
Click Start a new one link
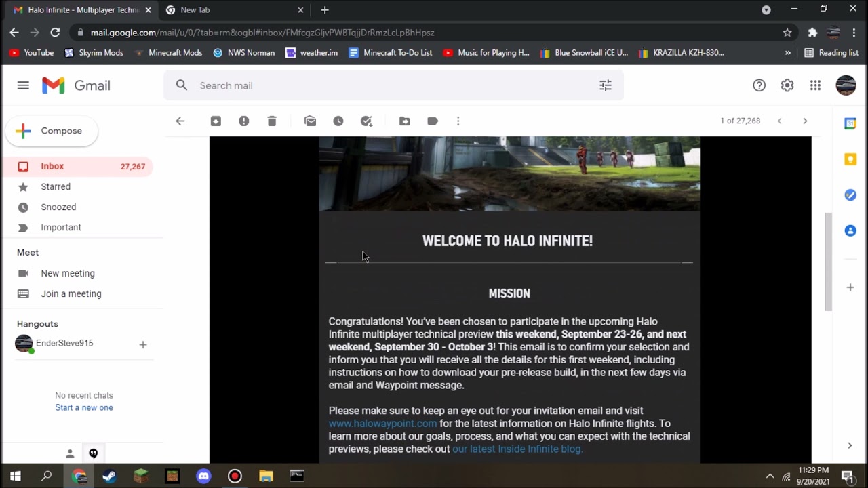(84, 407)
